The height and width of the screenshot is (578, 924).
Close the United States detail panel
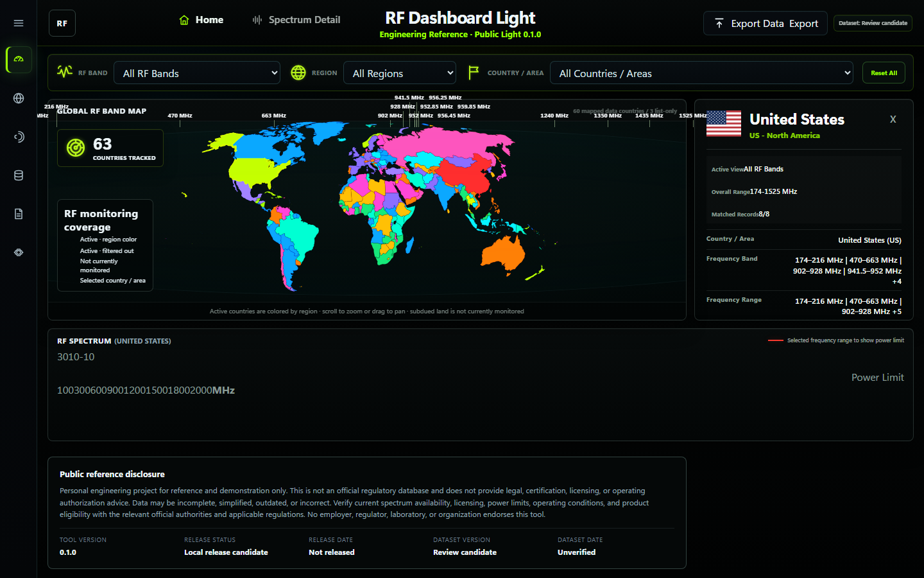[893, 119]
